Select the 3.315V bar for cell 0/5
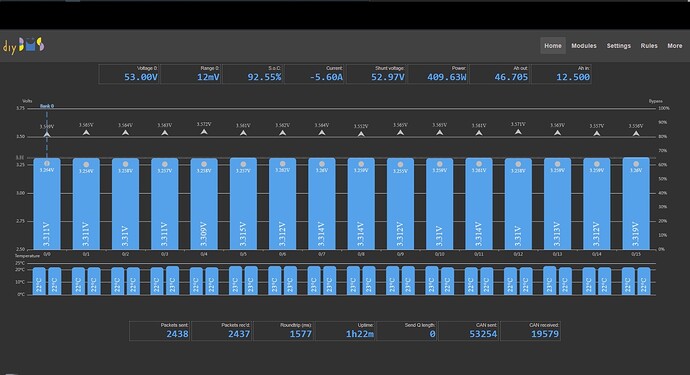Screen dimensions: 690x375 243,203
